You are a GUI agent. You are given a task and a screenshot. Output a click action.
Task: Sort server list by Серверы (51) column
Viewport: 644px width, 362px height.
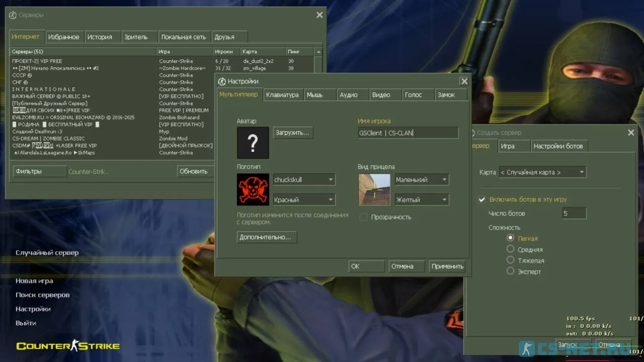pos(83,51)
